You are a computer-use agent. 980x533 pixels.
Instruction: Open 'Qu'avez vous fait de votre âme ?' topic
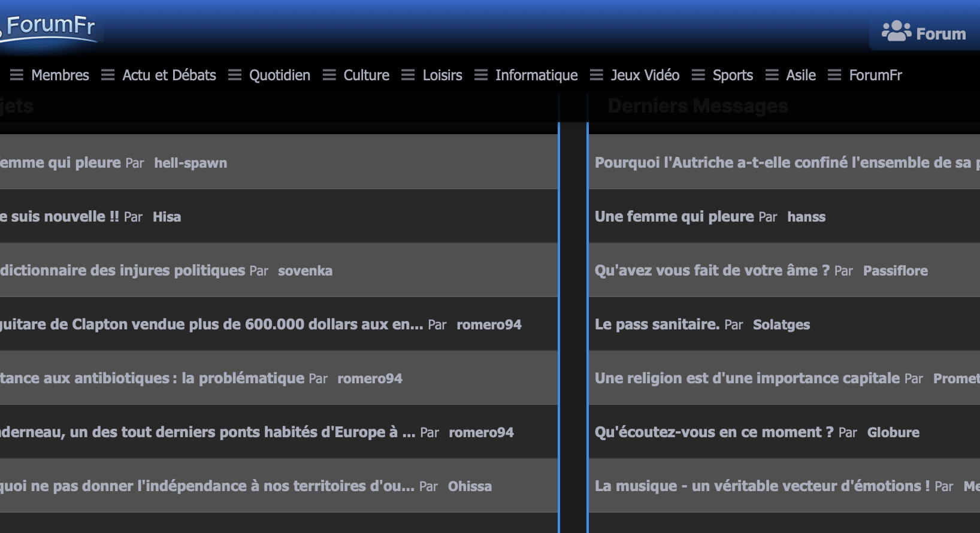point(712,270)
